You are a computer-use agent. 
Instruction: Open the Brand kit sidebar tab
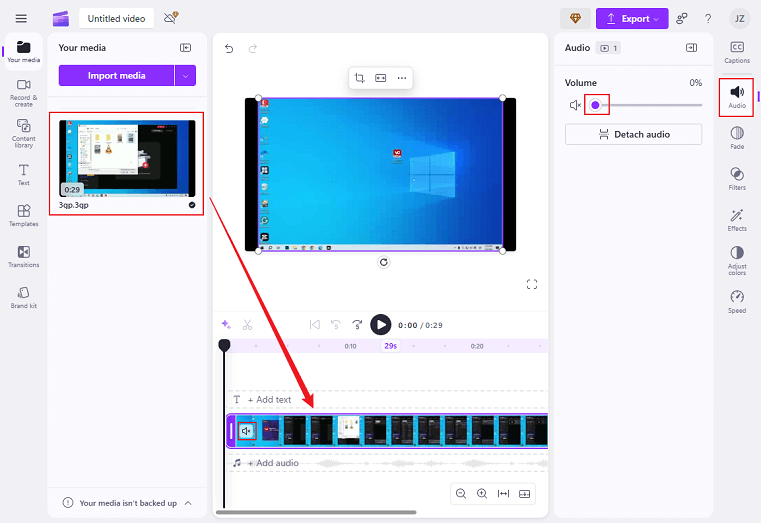[23, 297]
